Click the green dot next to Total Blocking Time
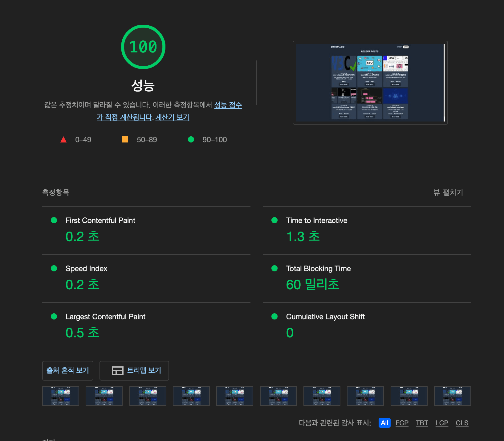 click(275, 268)
